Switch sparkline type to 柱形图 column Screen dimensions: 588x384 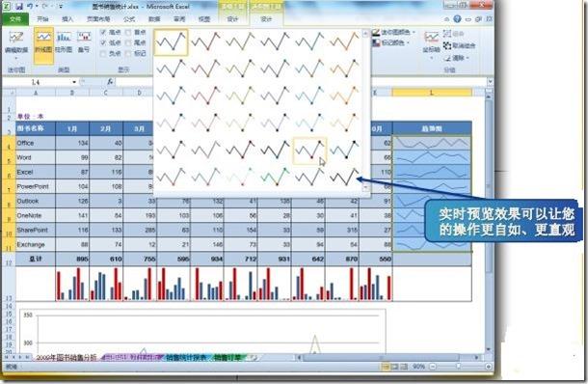pos(64,42)
